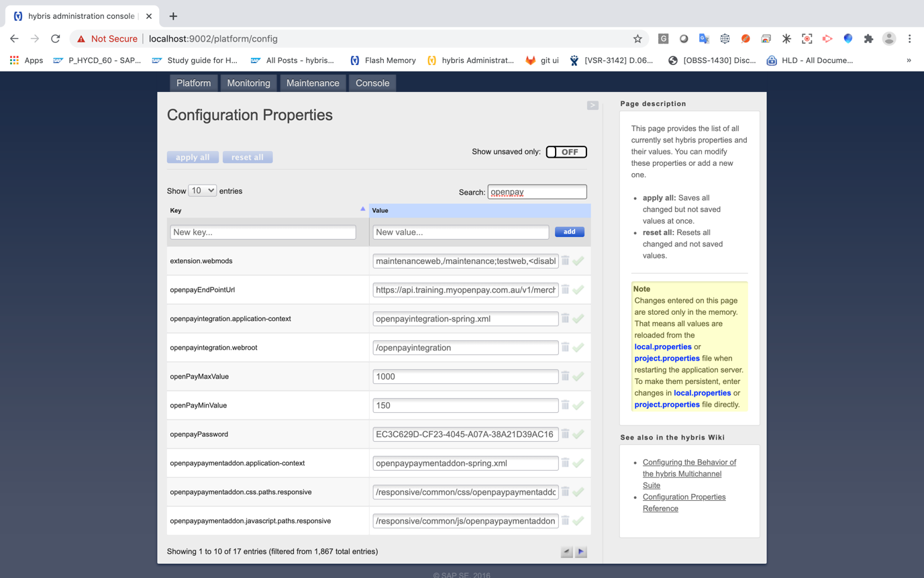
Task: Bookmark this page with star icon
Action: (x=637, y=39)
